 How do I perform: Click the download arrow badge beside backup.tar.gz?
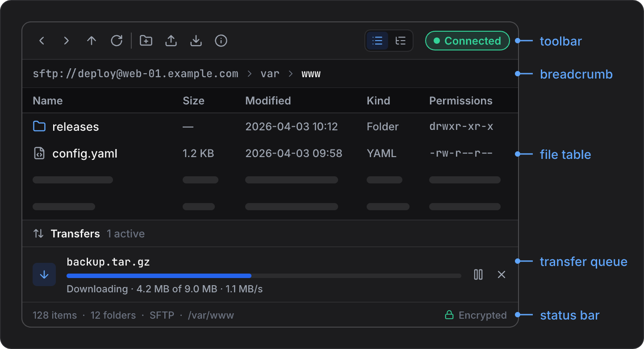tap(44, 274)
